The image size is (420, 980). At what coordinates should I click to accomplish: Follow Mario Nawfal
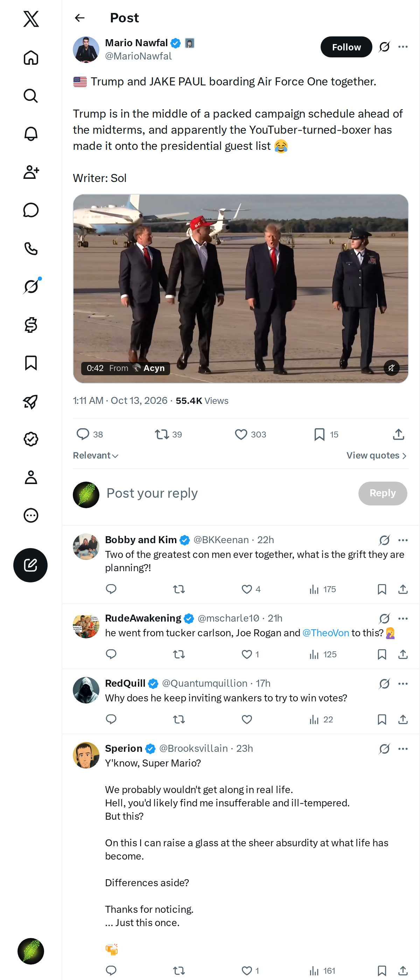pos(346,47)
